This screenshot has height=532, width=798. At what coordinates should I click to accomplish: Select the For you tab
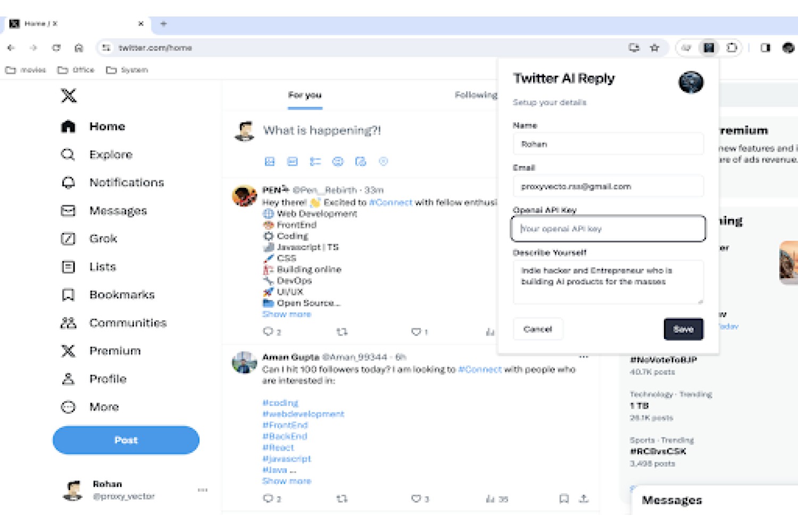[305, 95]
